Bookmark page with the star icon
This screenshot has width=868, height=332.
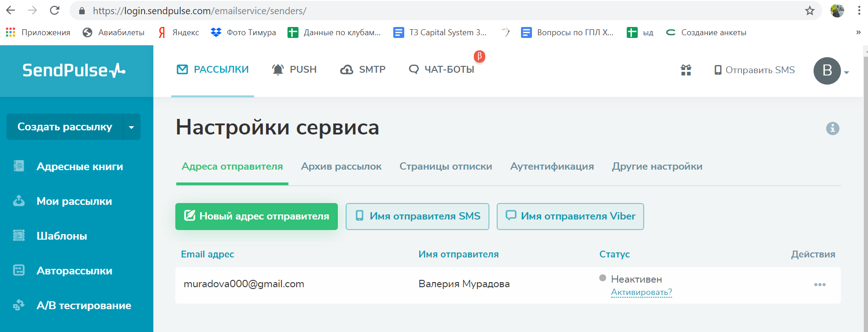(809, 11)
